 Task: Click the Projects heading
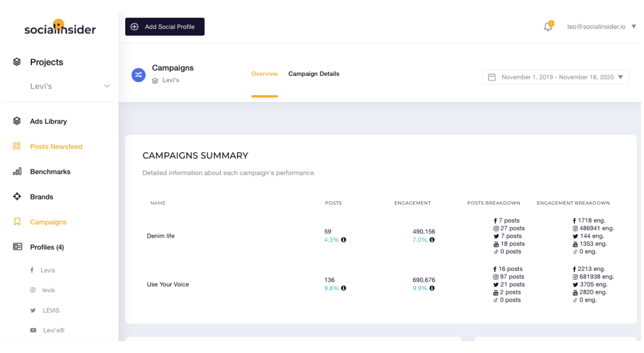[46, 62]
